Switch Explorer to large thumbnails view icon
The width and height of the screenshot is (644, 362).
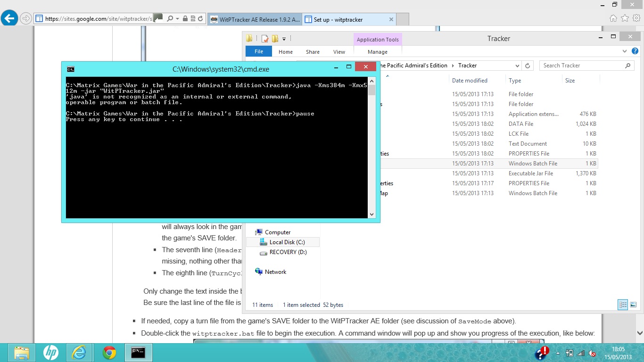(x=633, y=305)
